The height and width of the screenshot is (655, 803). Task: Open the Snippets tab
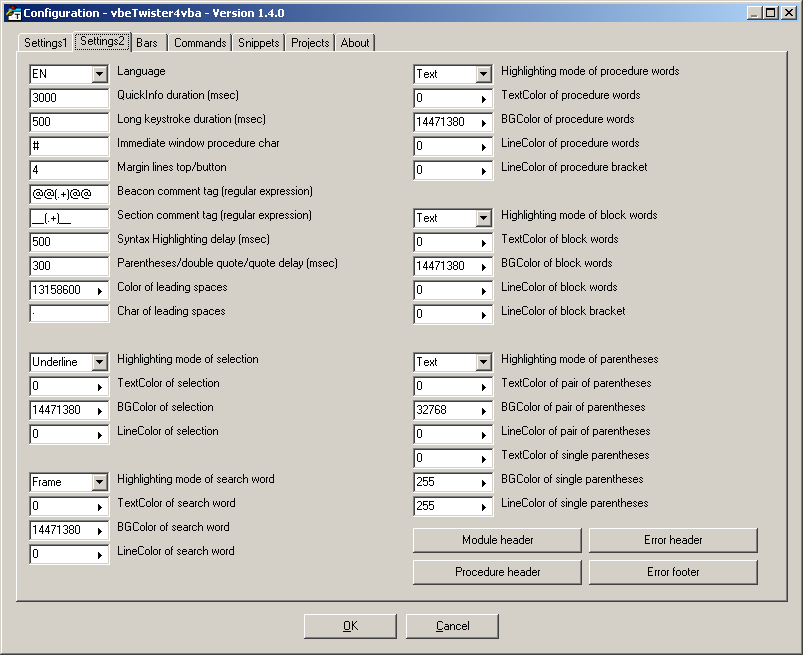[x=259, y=43]
